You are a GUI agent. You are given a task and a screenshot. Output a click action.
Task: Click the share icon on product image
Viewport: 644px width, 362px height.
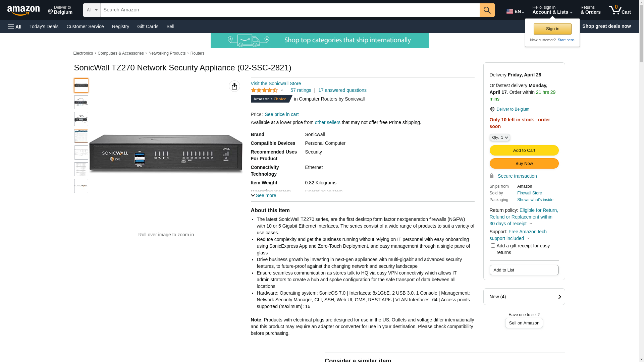[234, 86]
